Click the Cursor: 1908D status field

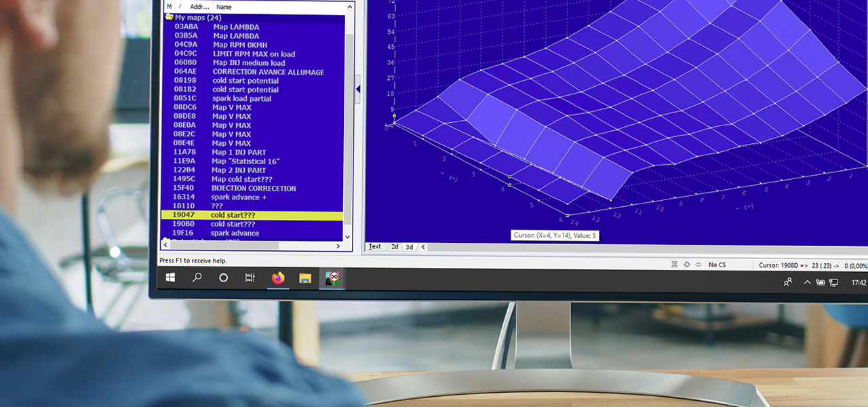(x=813, y=265)
